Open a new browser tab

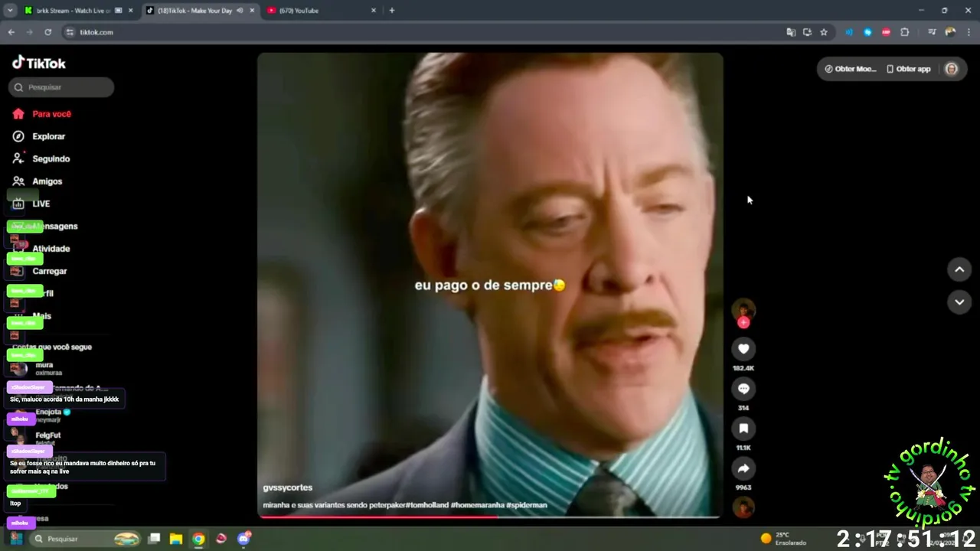coord(392,11)
